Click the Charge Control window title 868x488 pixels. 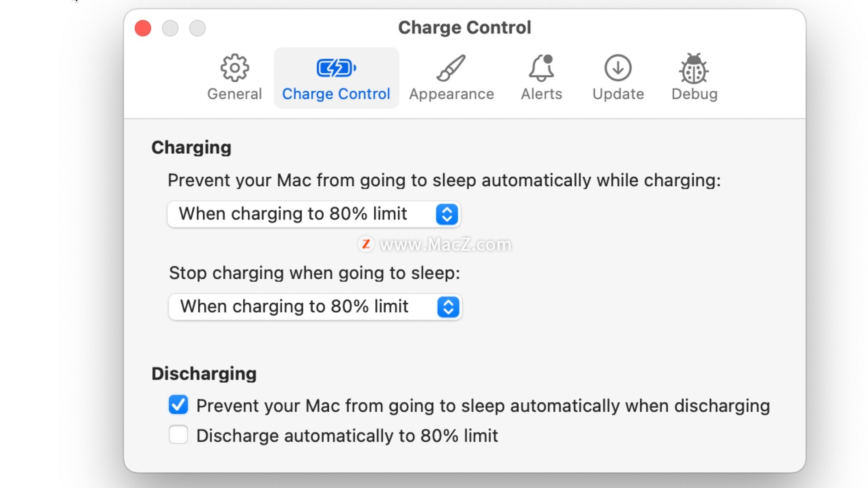coord(464,28)
